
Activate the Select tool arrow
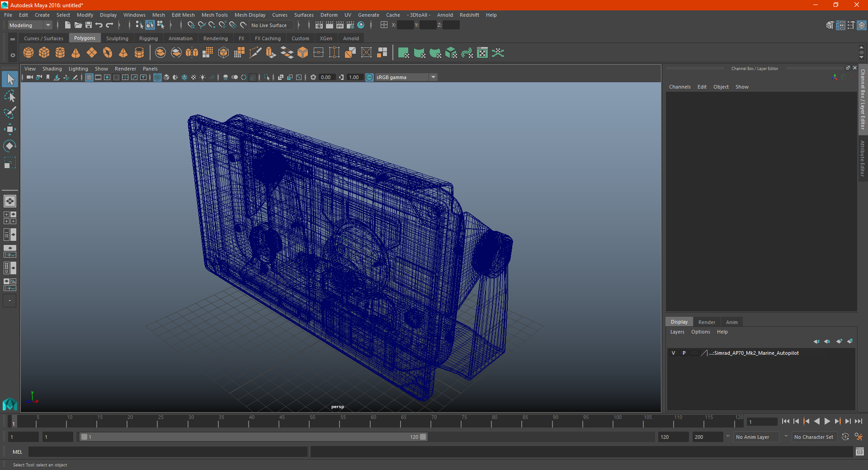(x=9, y=80)
